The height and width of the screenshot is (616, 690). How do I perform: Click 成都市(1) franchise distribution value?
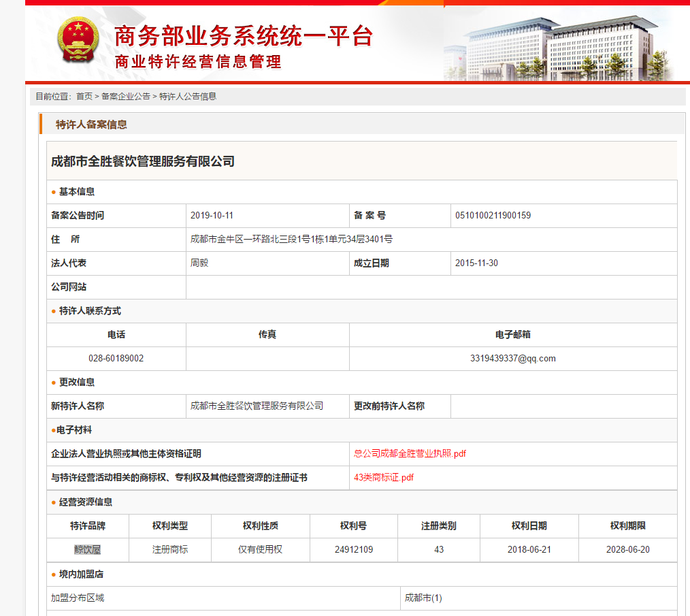tap(423, 598)
